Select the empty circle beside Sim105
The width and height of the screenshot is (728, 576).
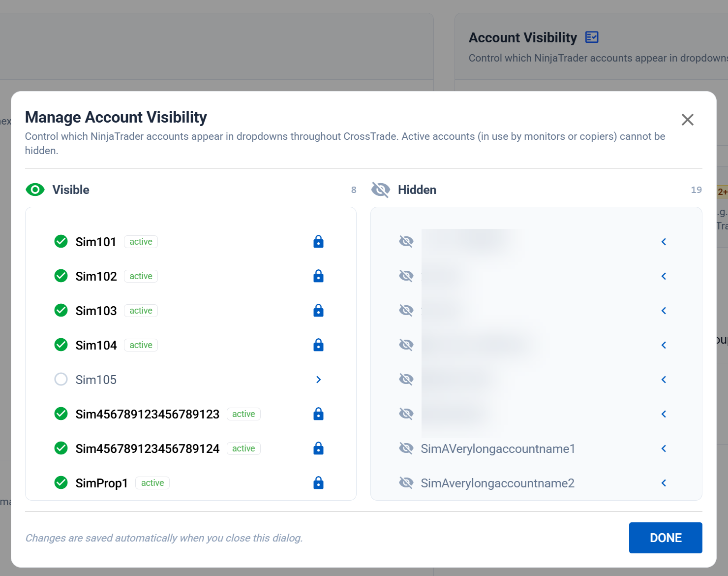point(61,379)
